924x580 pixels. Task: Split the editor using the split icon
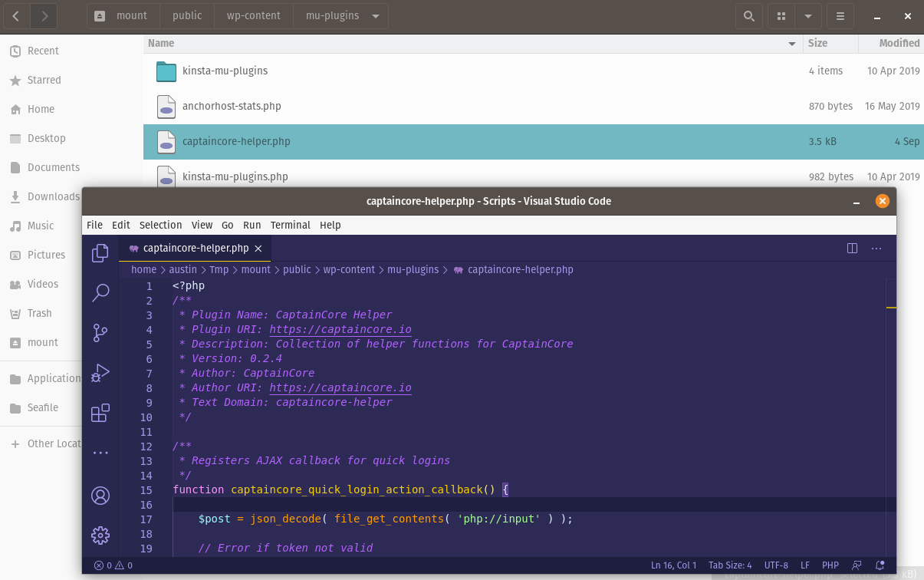852,248
